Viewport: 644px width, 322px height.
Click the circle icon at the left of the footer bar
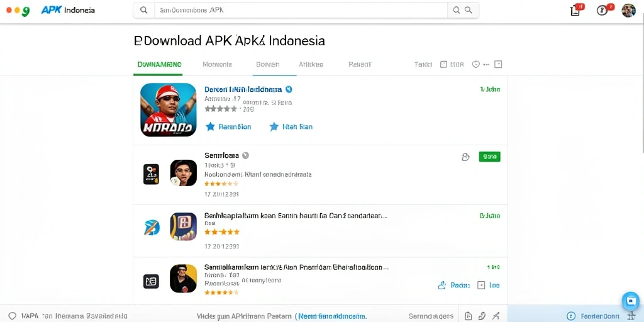click(13, 316)
